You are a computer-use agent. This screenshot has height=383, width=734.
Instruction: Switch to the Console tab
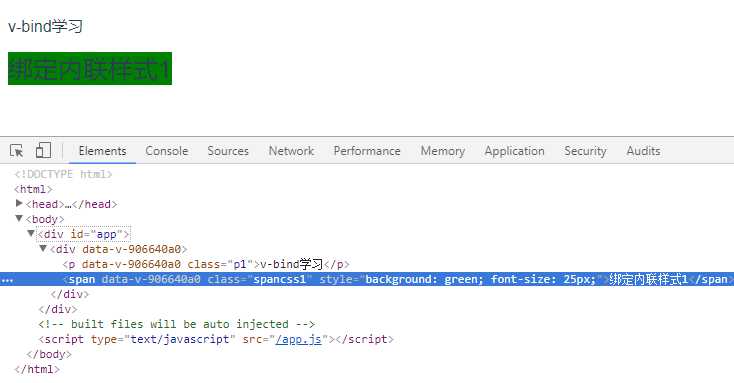167,151
